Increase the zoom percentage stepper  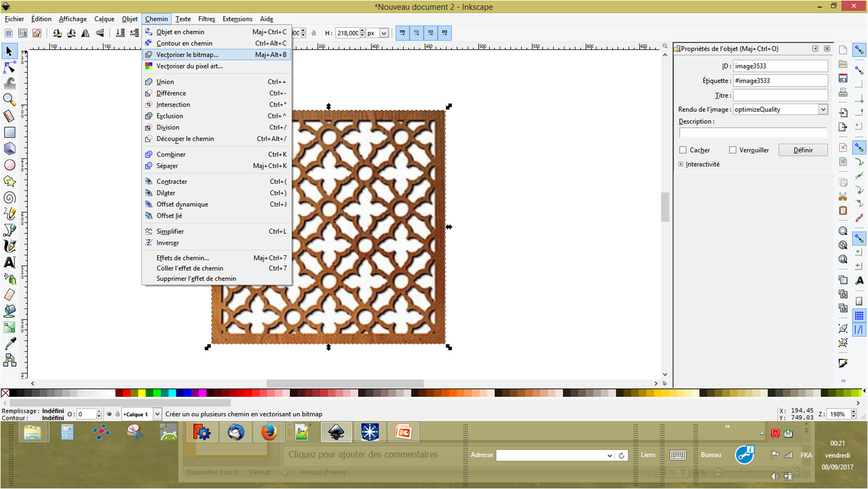(854, 411)
